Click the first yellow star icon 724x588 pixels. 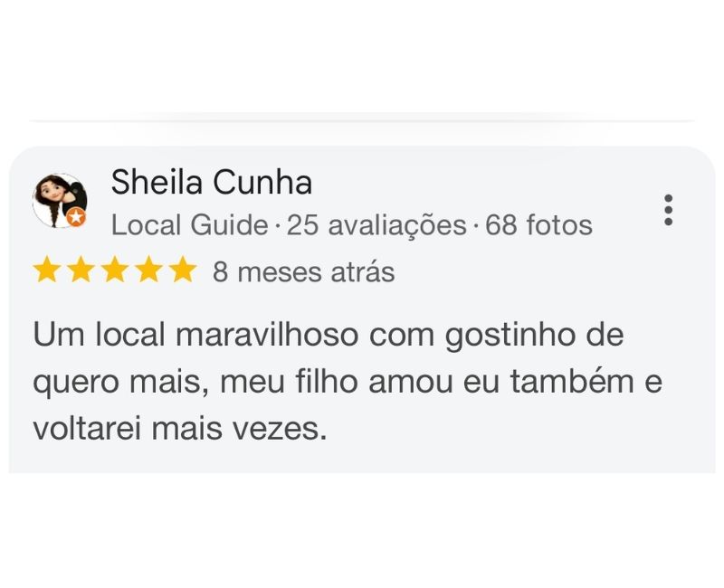coord(48,269)
